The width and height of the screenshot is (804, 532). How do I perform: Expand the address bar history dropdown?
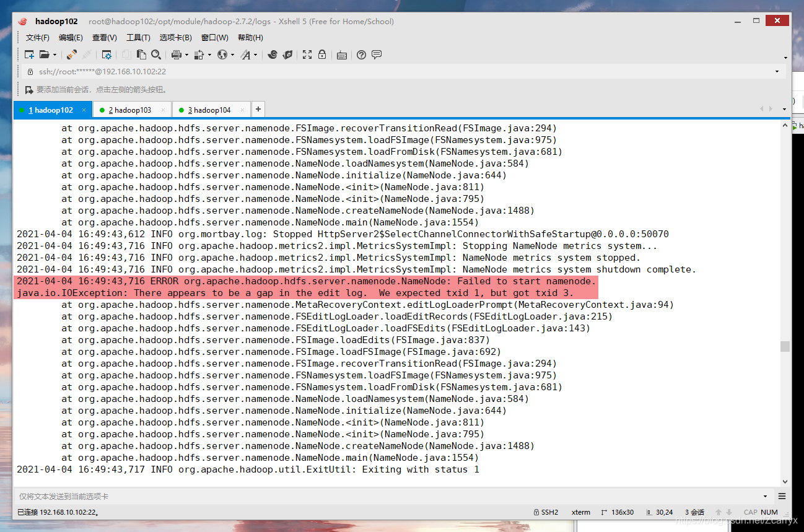click(777, 72)
